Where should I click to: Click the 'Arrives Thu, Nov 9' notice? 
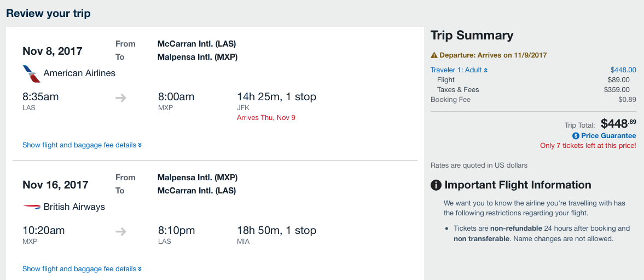(266, 118)
